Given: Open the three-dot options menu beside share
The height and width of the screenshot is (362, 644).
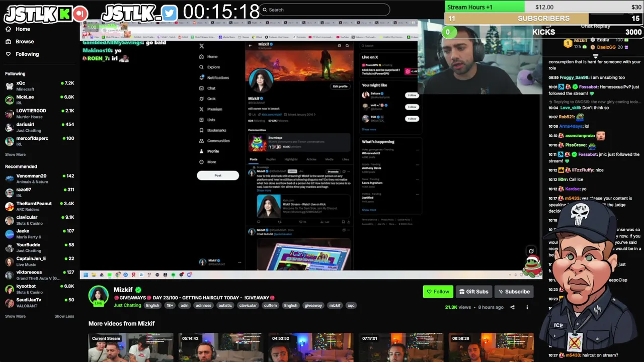Looking at the screenshot, I should (527, 307).
